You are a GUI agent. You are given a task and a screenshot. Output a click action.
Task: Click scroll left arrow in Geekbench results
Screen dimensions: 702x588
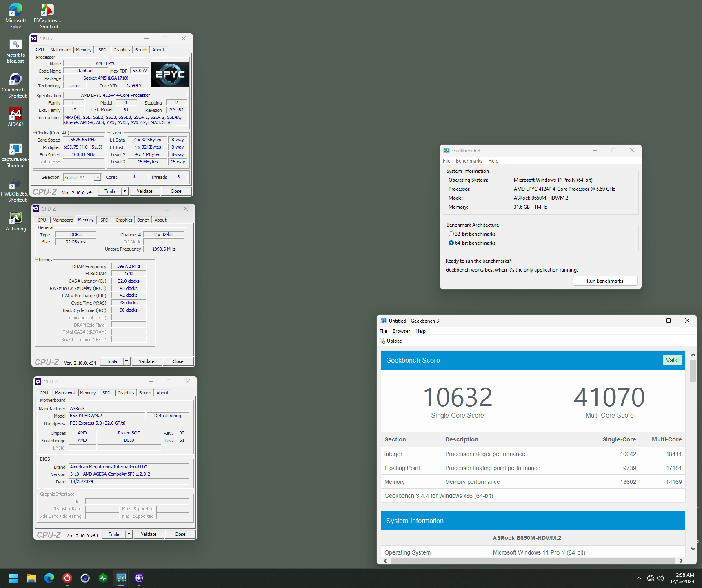tap(386, 561)
